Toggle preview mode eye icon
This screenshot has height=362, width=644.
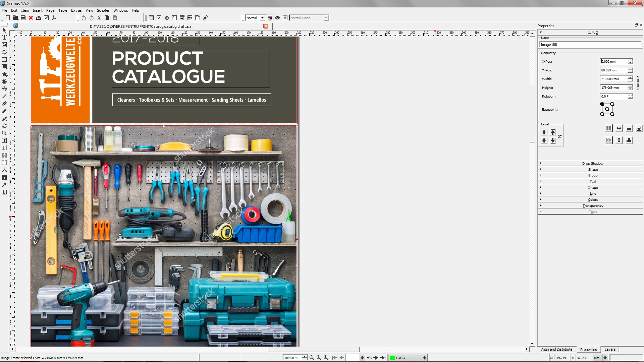pos(277,18)
